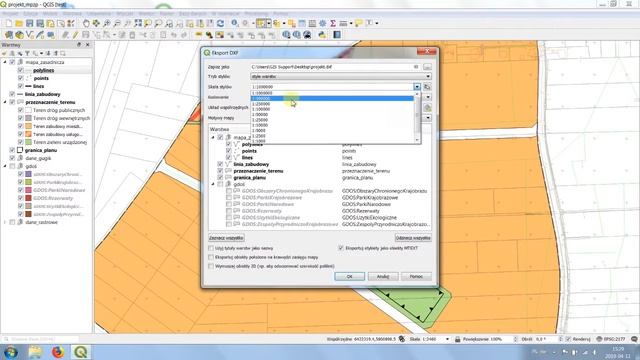Enable Użyj tytułu warstw jako nazwy option
This screenshot has width=640, height=360.
pyautogui.click(x=211, y=248)
